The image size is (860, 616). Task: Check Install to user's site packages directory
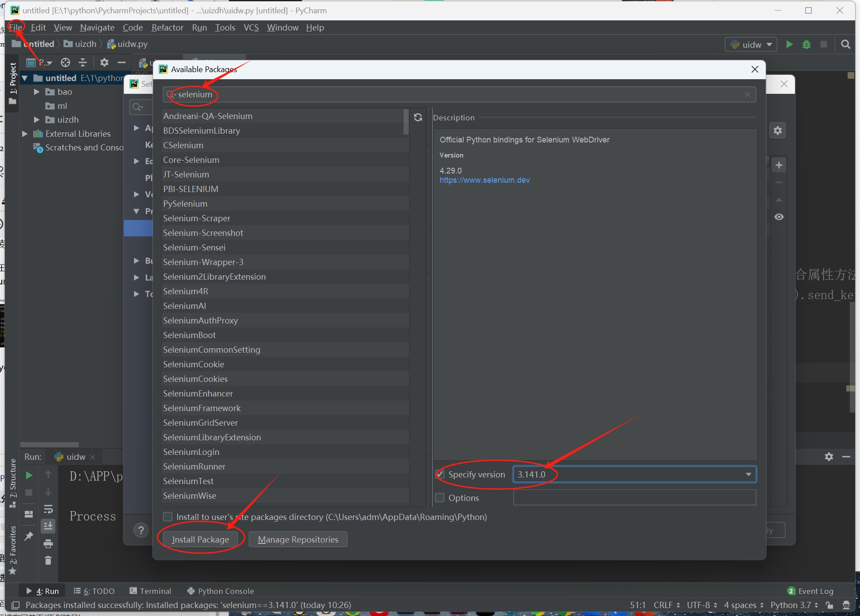coord(168,517)
